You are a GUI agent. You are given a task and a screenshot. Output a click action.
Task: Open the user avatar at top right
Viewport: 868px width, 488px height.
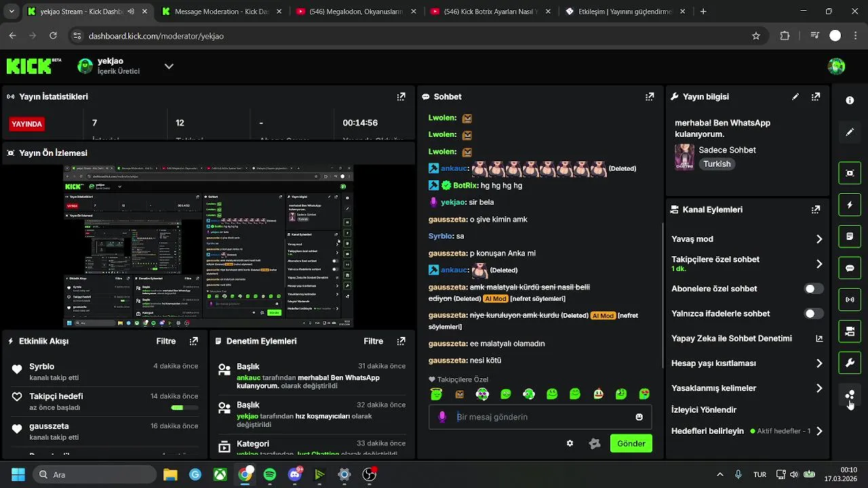click(836, 66)
